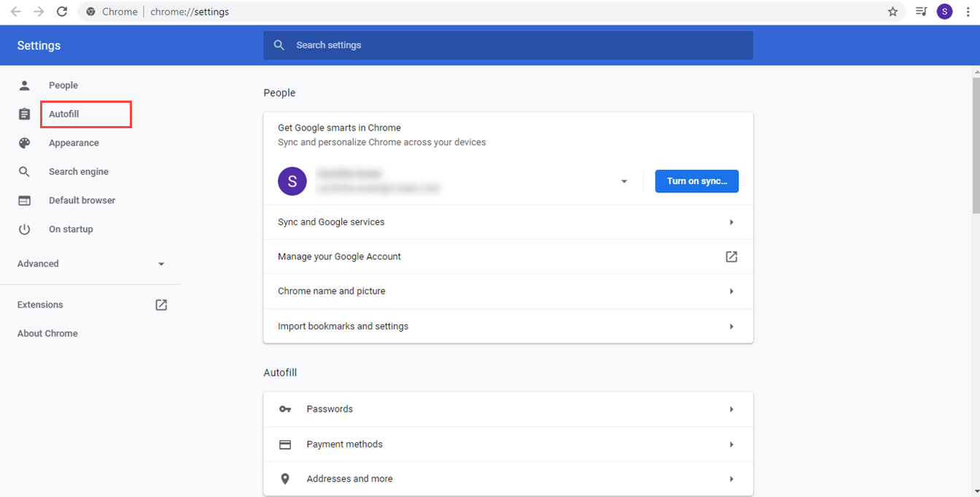
Task: Click the magnifier icon in Search settings
Action: tap(279, 45)
